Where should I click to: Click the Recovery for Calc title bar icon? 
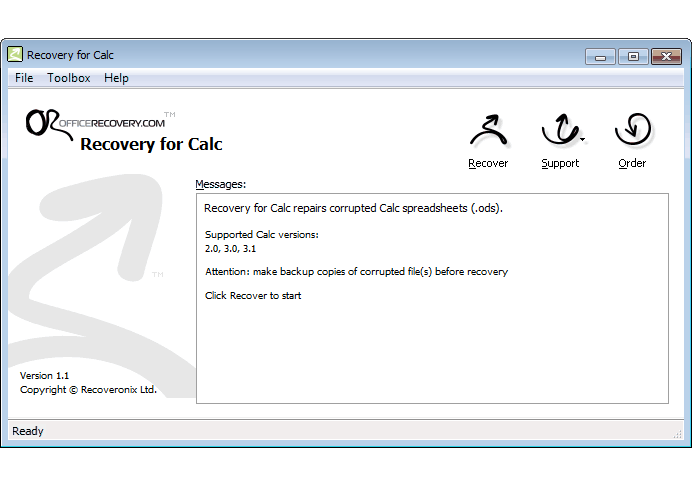(15, 55)
